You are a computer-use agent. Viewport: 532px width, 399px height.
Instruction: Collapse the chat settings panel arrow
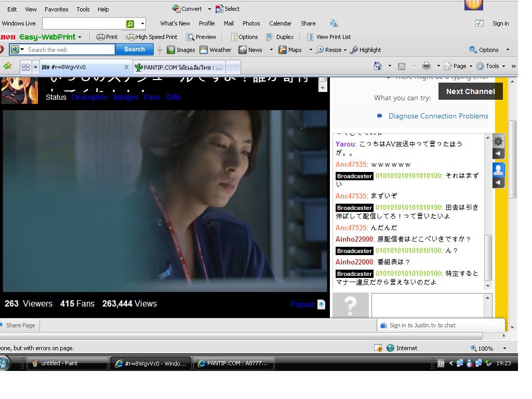[498, 153]
